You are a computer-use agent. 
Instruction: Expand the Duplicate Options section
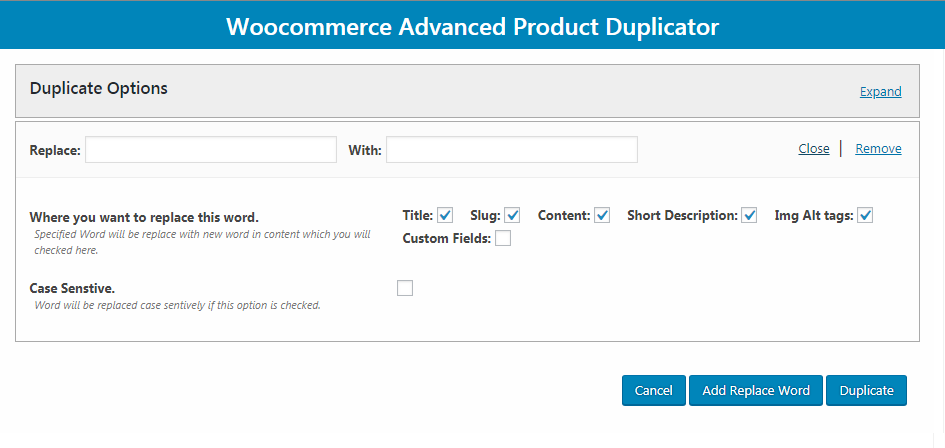tap(881, 92)
